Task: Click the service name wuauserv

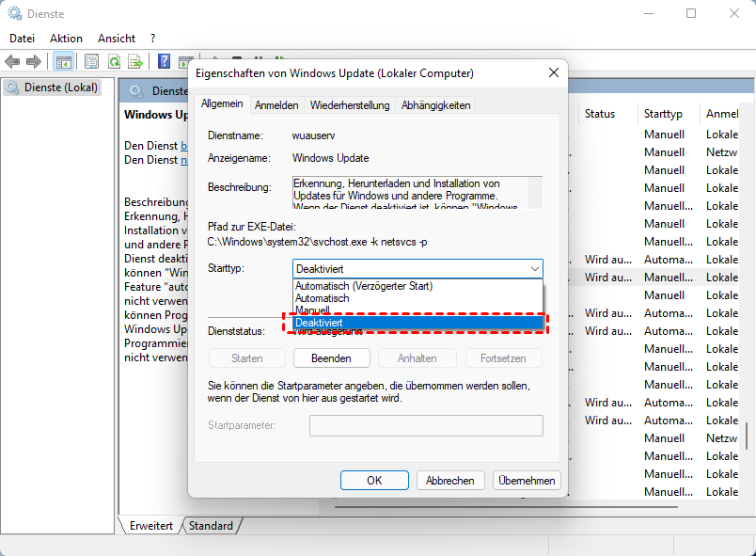Action: click(313, 135)
